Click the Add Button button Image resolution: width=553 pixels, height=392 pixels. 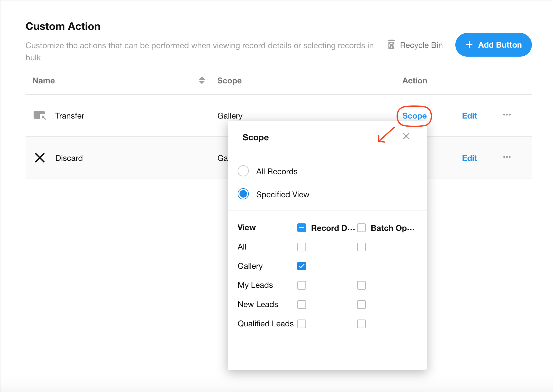493,45
